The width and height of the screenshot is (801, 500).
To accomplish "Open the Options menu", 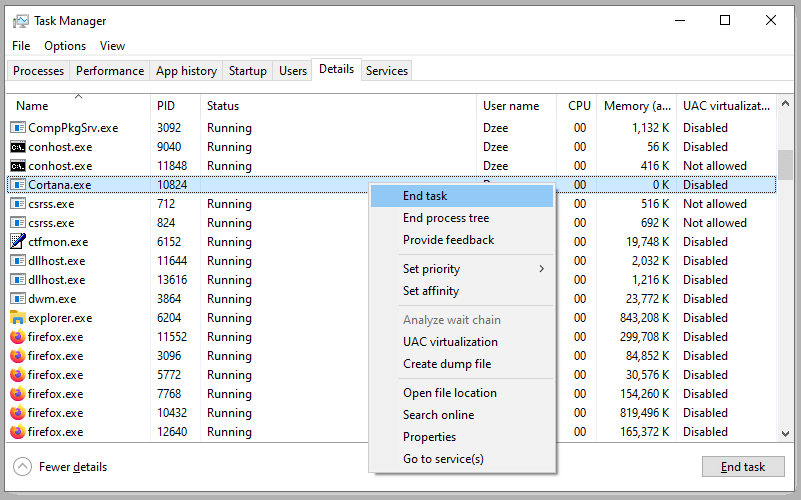I will click(65, 46).
